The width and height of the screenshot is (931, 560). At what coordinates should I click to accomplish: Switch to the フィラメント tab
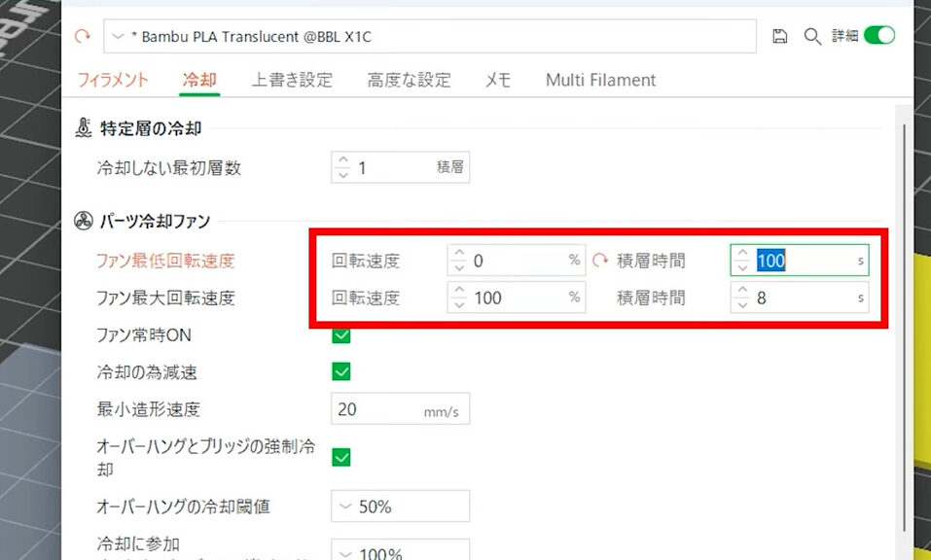[112, 81]
